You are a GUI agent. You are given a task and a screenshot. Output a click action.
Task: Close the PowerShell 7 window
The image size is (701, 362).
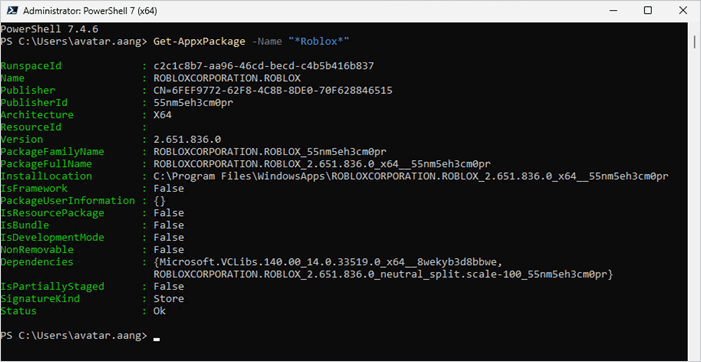[x=683, y=11]
